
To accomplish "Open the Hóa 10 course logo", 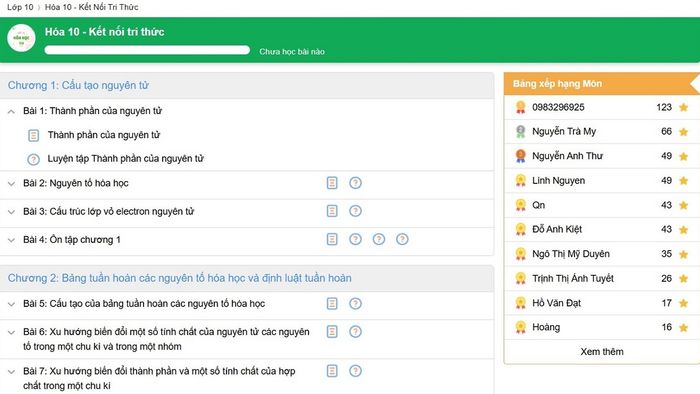I will [x=21, y=38].
